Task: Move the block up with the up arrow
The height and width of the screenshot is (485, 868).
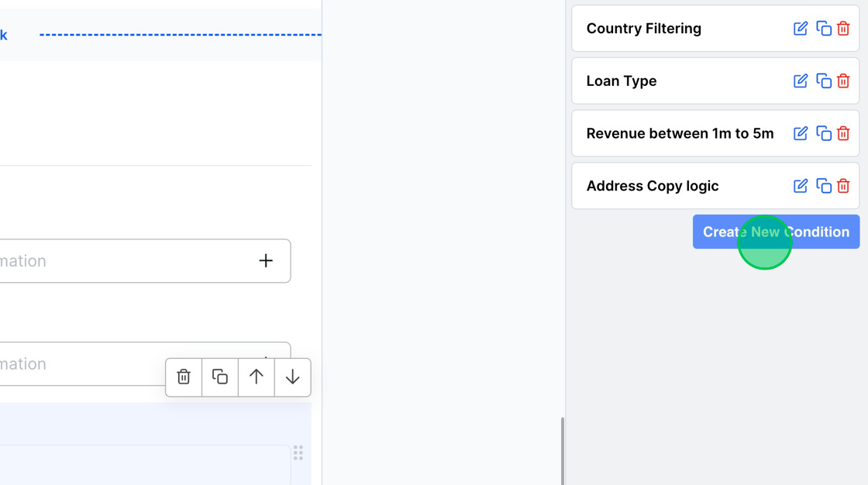Action: (257, 377)
